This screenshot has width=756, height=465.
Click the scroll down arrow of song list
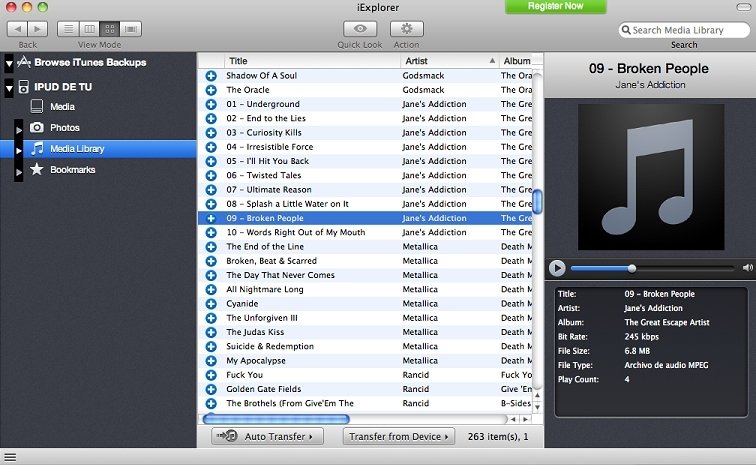pyautogui.click(x=538, y=408)
